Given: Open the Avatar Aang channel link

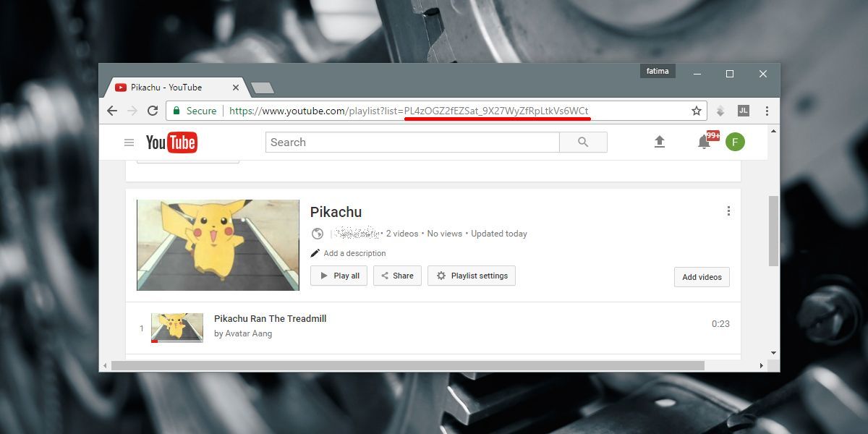Looking at the screenshot, I should (248, 333).
